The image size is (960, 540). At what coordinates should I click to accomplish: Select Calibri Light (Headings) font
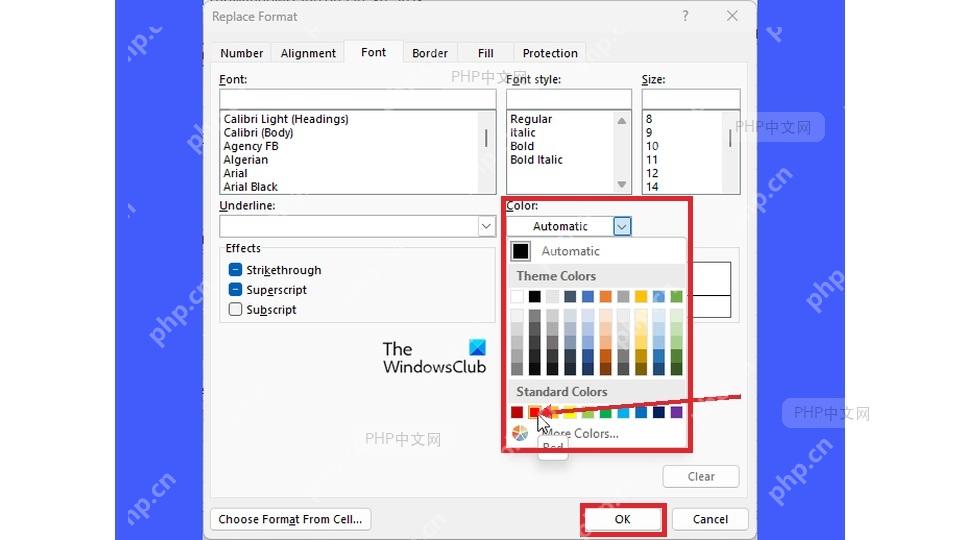click(x=286, y=119)
